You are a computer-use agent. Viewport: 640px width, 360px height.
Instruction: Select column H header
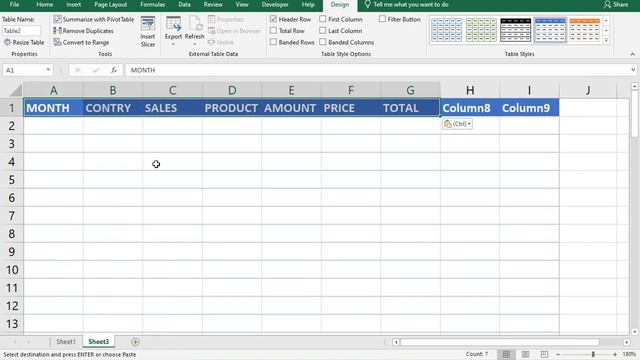[x=470, y=90]
